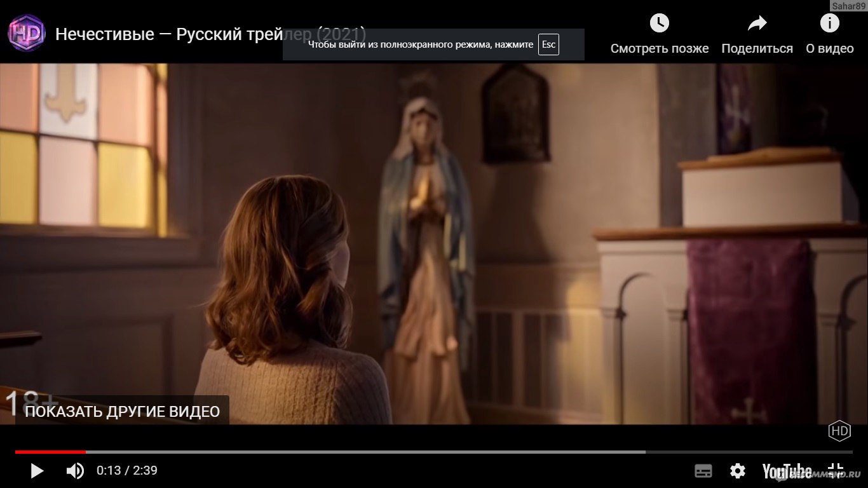Play the paused trailer video

pyautogui.click(x=37, y=471)
